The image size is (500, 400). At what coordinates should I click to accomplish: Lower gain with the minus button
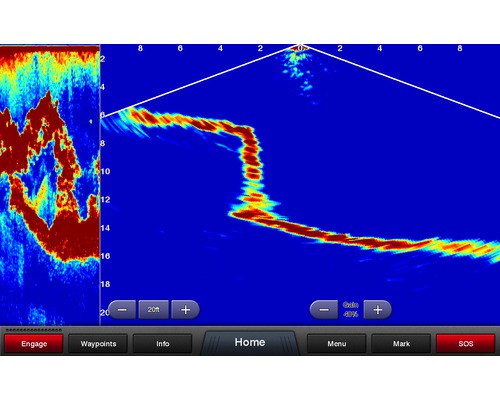[x=324, y=310]
